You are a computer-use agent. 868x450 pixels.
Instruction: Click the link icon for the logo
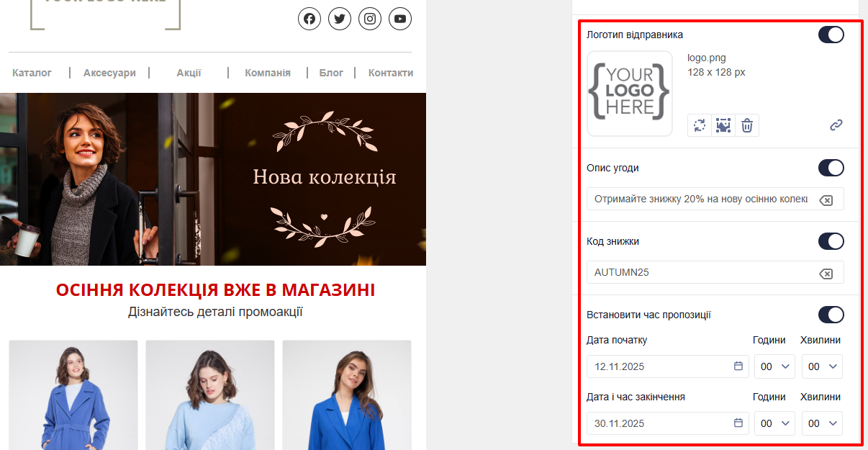[836, 125]
